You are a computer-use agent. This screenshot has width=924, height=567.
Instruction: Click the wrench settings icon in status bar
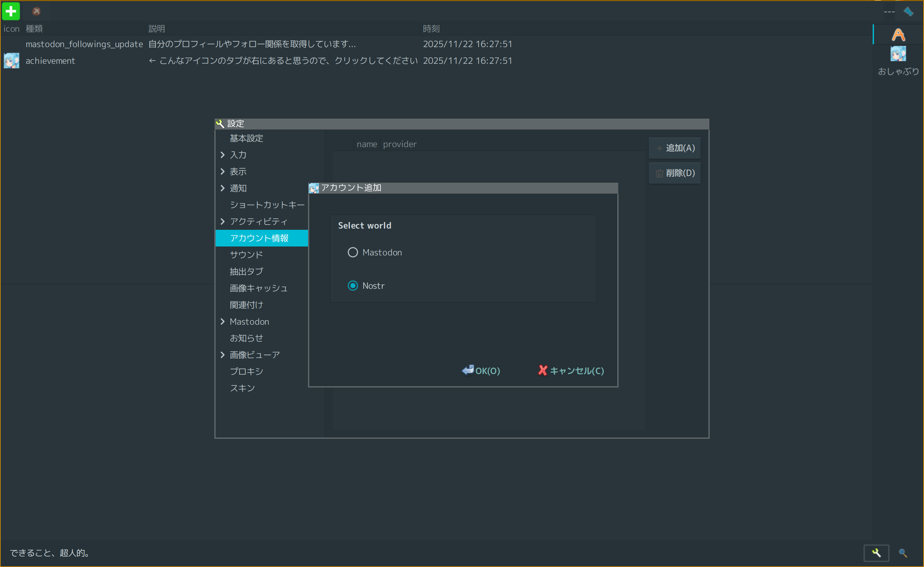[x=876, y=553]
